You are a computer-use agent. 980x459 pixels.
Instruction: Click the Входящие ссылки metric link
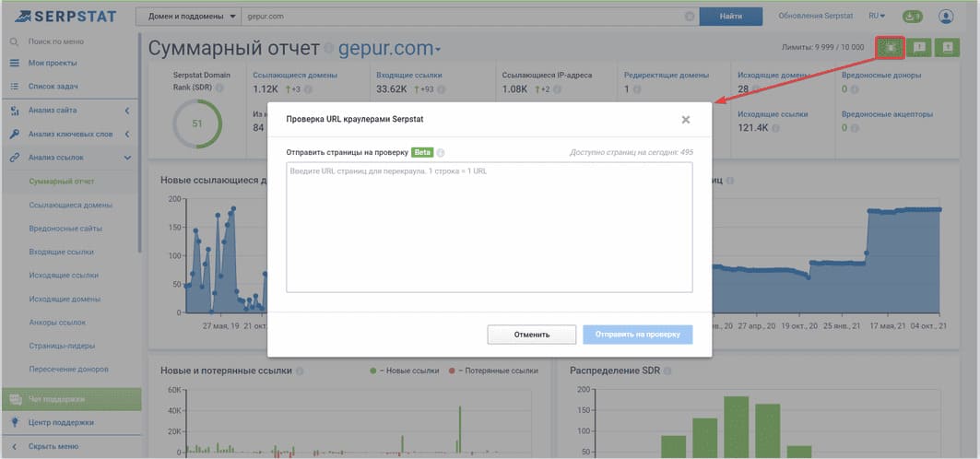(x=408, y=75)
